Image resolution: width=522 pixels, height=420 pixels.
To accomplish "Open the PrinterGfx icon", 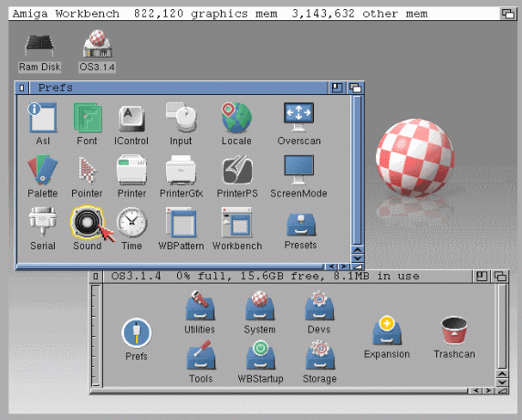I will [181, 170].
